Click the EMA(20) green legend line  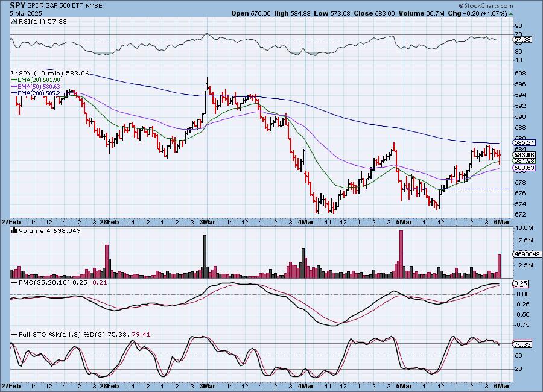(x=14, y=80)
